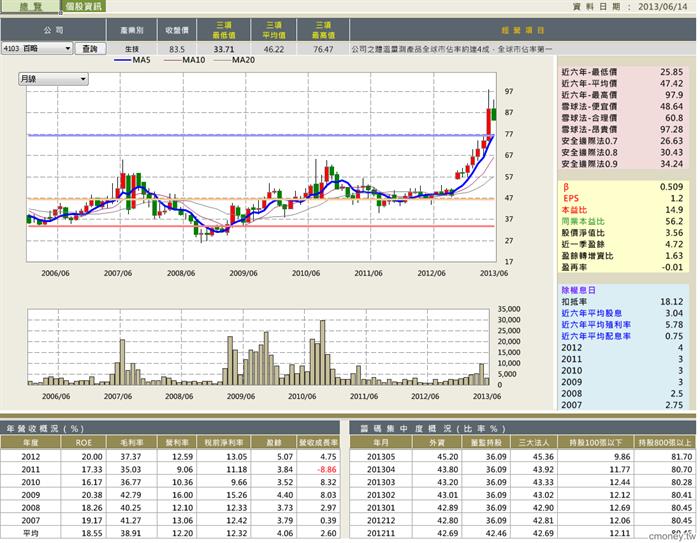
Task: Select the red -8.86 growth value
Action: pyautogui.click(x=326, y=470)
